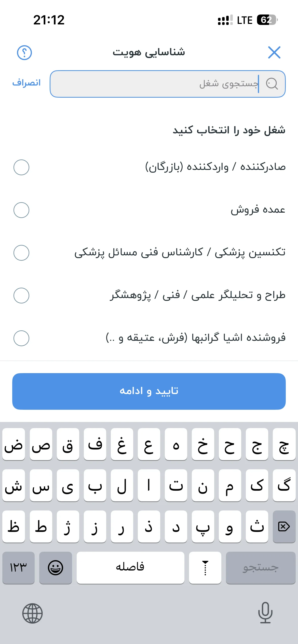Tap the انصراف cancel link

tap(26, 83)
